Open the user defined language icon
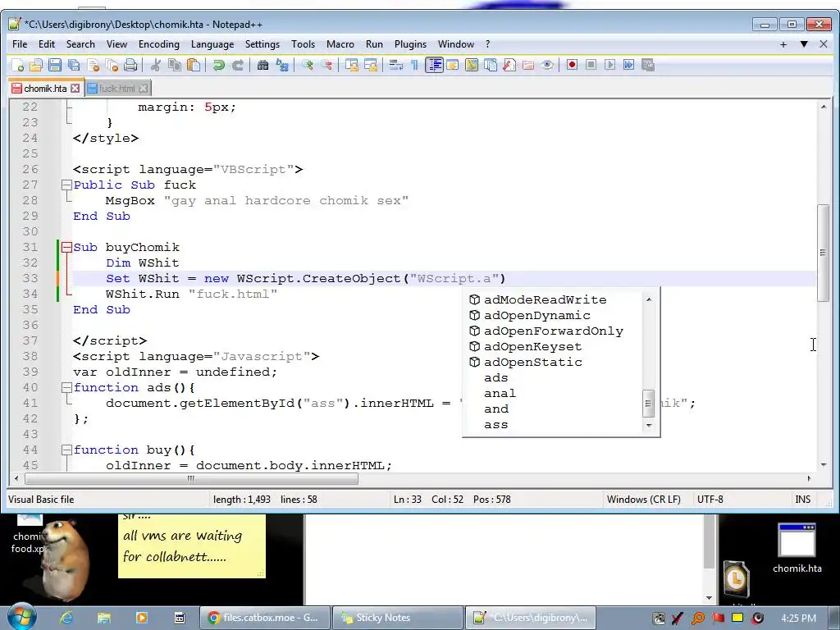Image resolution: width=840 pixels, height=630 pixels. [x=453, y=66]
